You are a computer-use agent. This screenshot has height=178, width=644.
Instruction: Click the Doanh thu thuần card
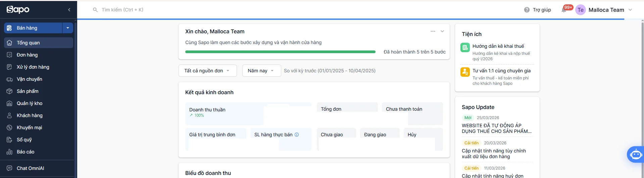[x=248, y=114]
